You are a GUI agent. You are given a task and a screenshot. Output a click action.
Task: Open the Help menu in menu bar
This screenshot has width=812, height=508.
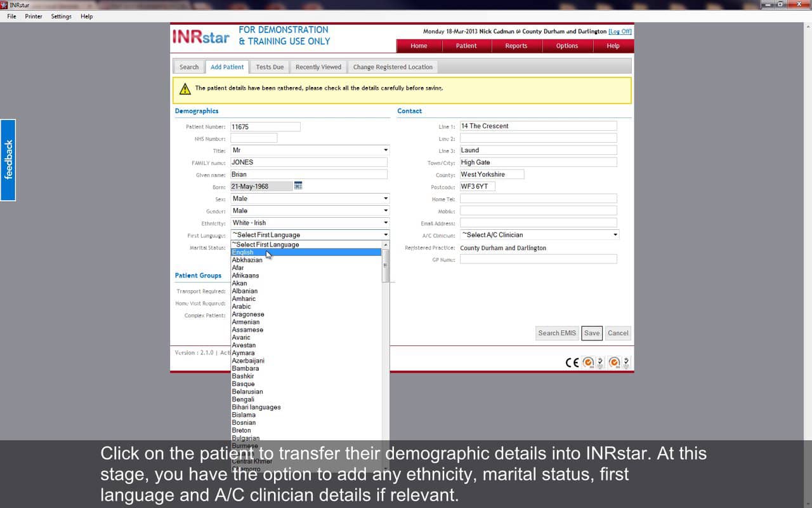point(86,17)
